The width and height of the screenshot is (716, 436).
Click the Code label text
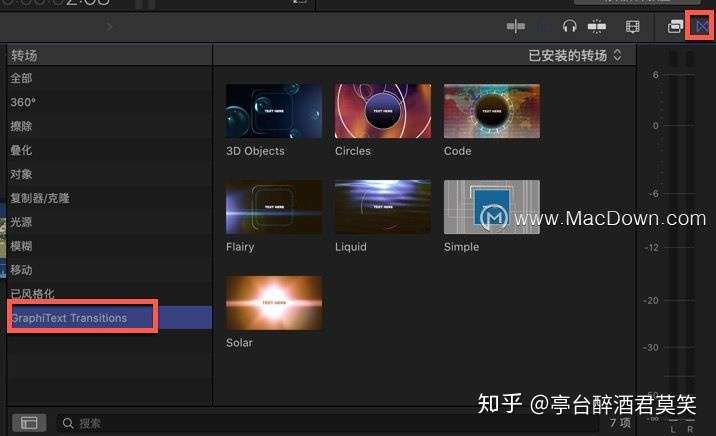pos(458,151)
